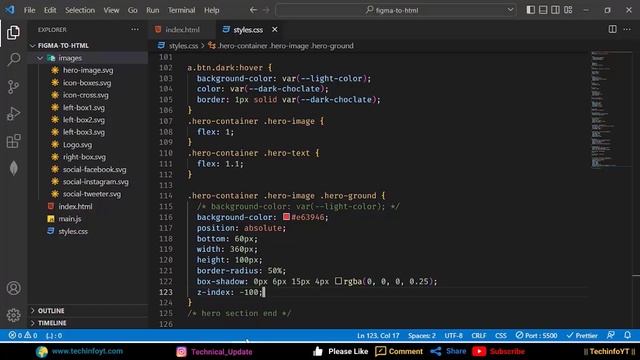Open the MongoDB leaf icon view

tap(13, 168)
